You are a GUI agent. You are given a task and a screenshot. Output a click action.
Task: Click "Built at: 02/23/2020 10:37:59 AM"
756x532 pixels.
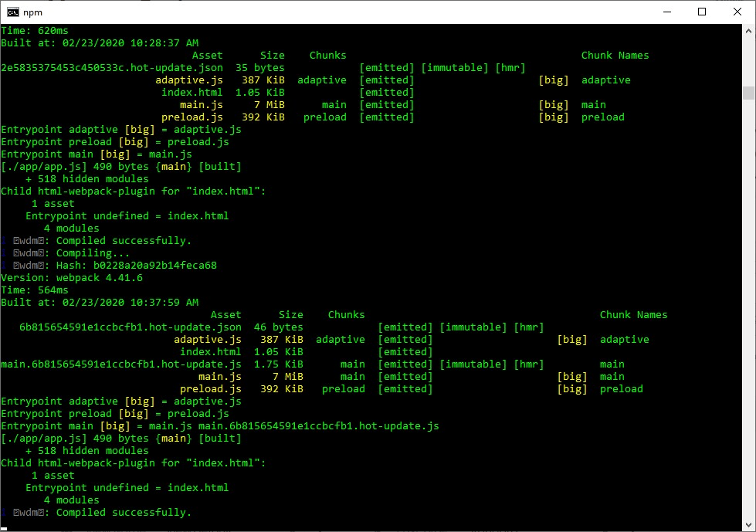click(x=100, y=302)
